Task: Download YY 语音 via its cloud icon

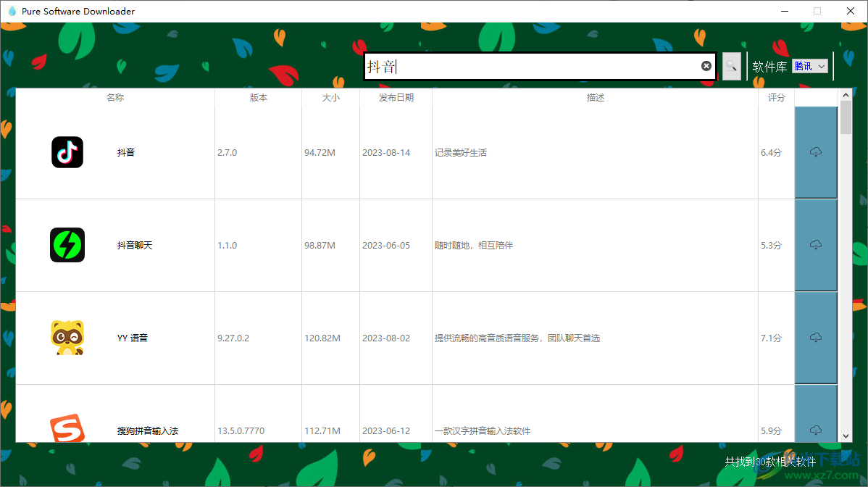Action: coord(815,338)
